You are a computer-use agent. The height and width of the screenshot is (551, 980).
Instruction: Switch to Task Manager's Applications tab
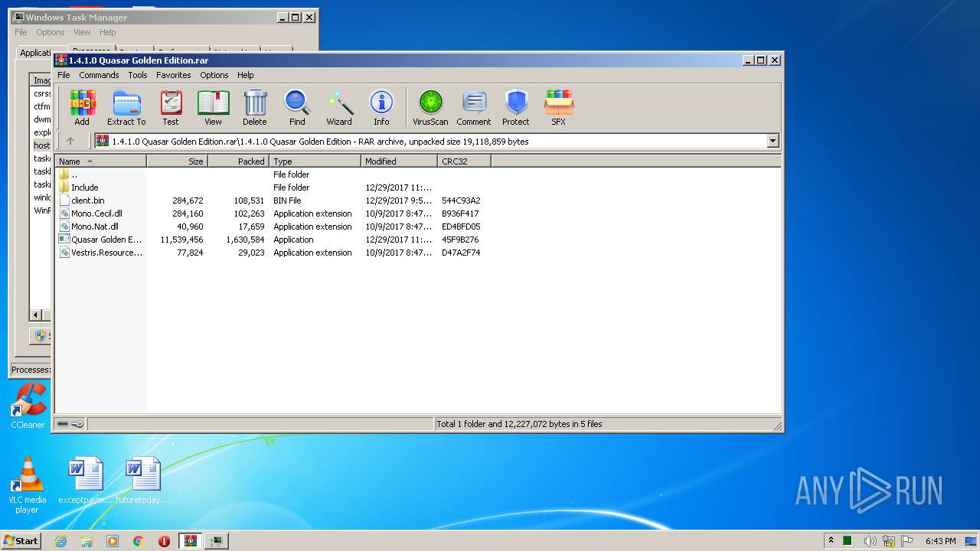(35, 53)
